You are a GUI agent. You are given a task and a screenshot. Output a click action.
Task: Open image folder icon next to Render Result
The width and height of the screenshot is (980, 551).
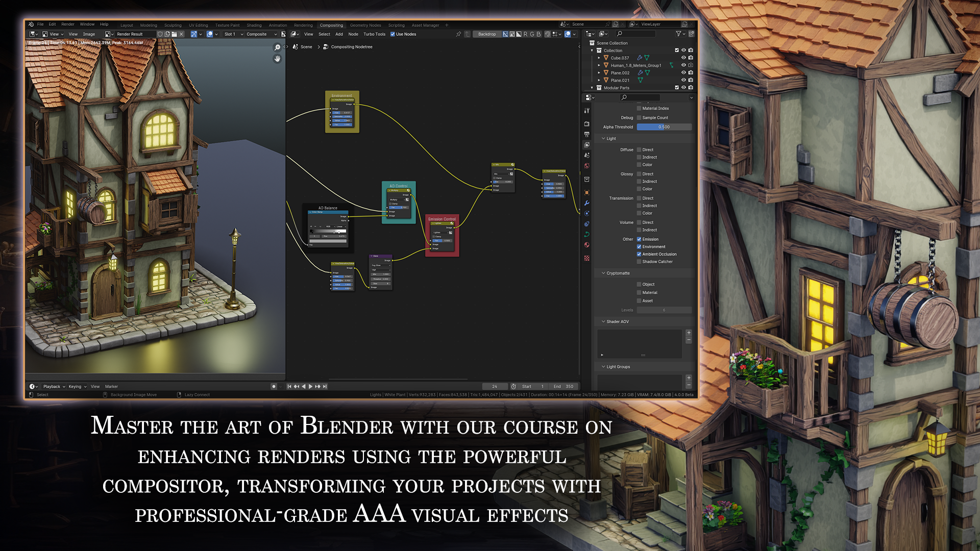[x=174, y=34]
